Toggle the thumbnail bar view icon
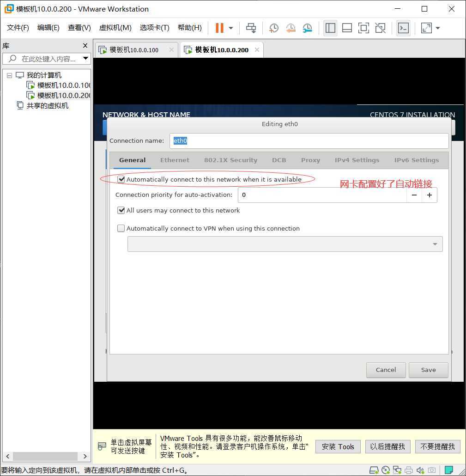Image resolution: width=466 pixels, height=476 pixels. [347, 28]
